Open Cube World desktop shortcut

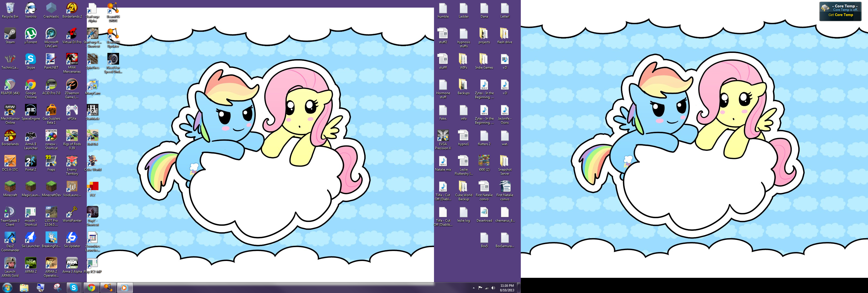coord(92,164)
